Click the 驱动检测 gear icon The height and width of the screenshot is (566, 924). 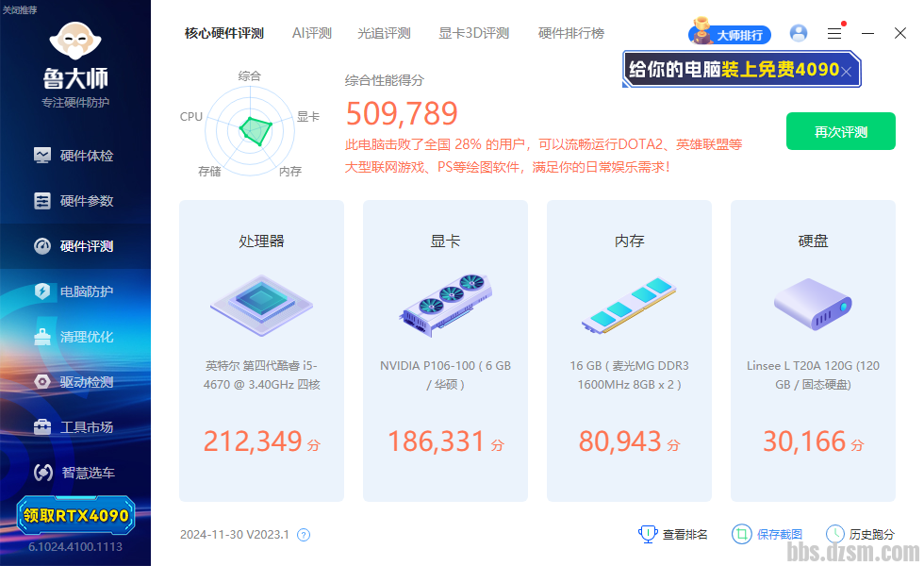pos(42,382)
